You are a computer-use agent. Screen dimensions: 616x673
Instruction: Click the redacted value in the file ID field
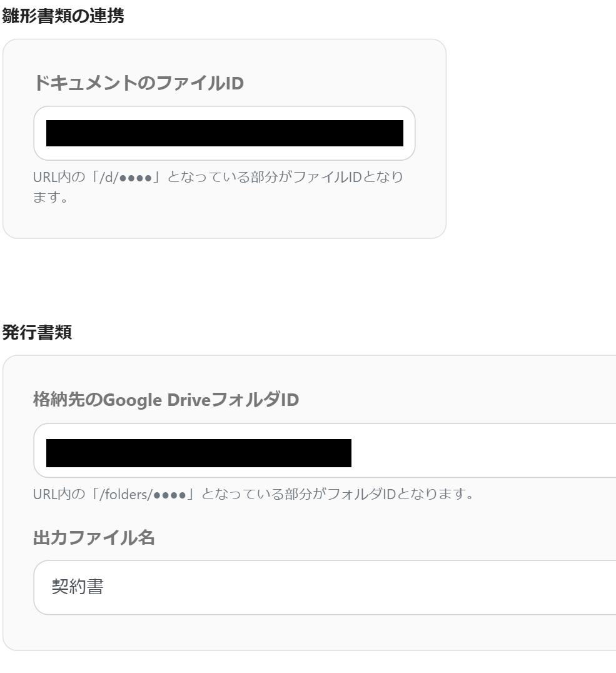[225, 133]
